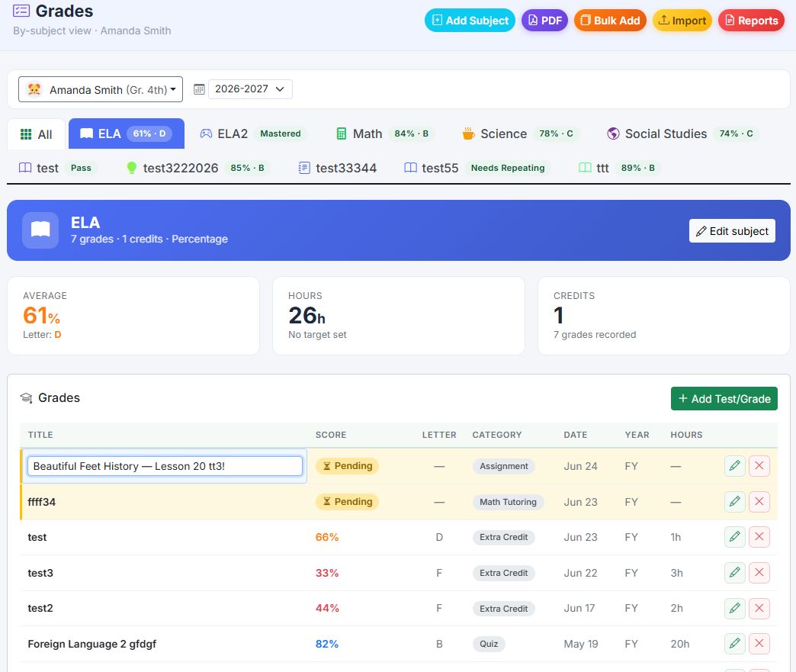Screen dimensions: 796x672
Task: Click the ELA book icon in blue banner
Action: click(40, 230)
